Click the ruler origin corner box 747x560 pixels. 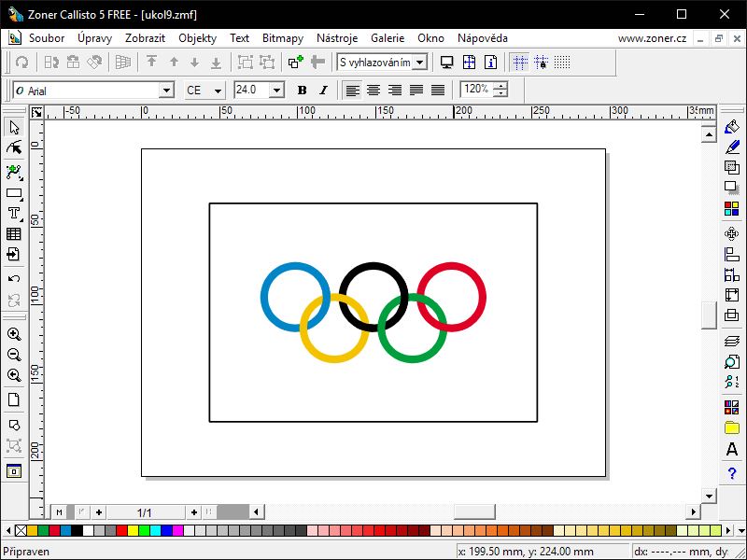36,112
